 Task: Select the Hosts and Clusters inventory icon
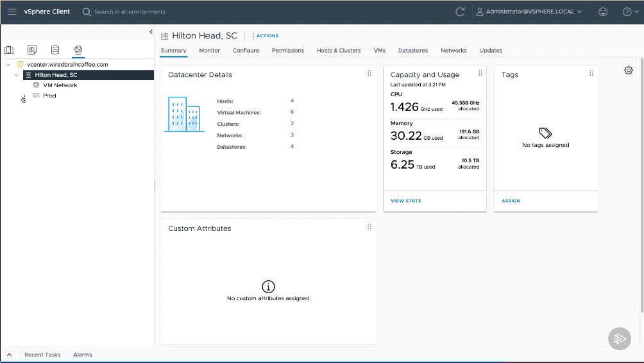pyautogui.click(x=9, y=50)
